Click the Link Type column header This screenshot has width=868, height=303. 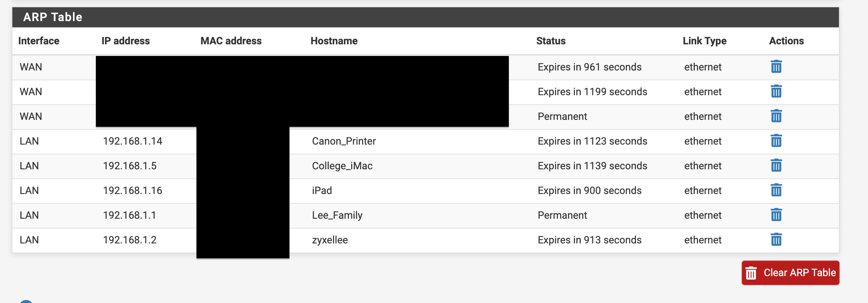(705, 41)
